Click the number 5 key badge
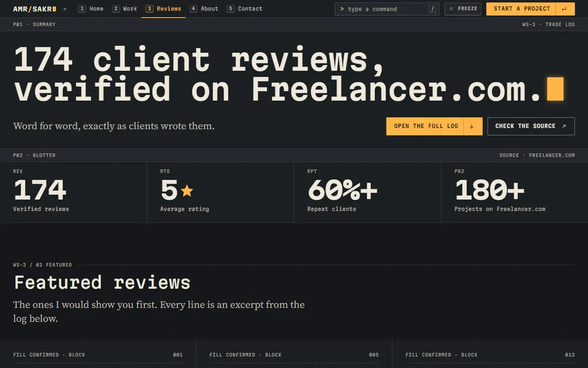 [x=231, y=9]
